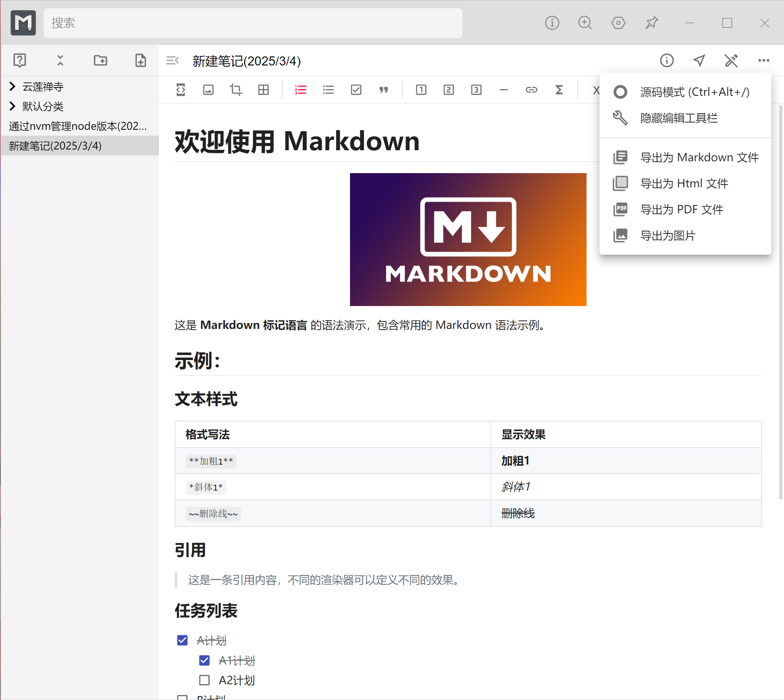Apply Heading 1 from the toolbar
Image resolution: width=784 pixels, height=700 pixels.
(421, 90)
